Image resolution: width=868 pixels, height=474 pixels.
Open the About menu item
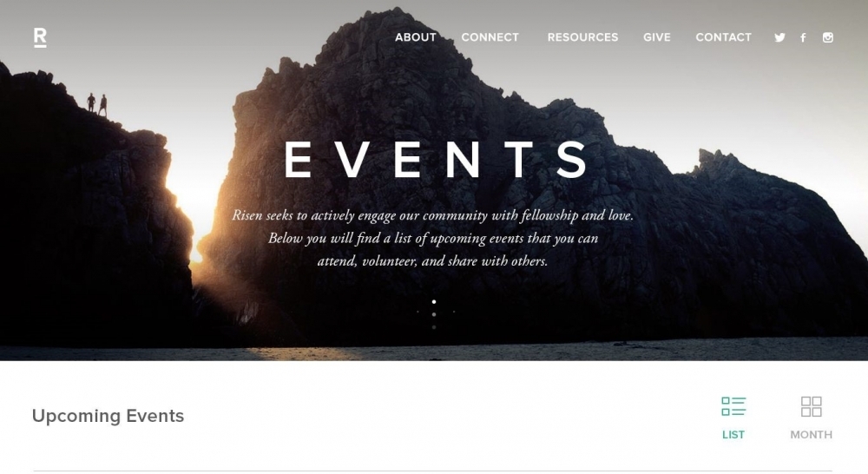coord(416,37)
